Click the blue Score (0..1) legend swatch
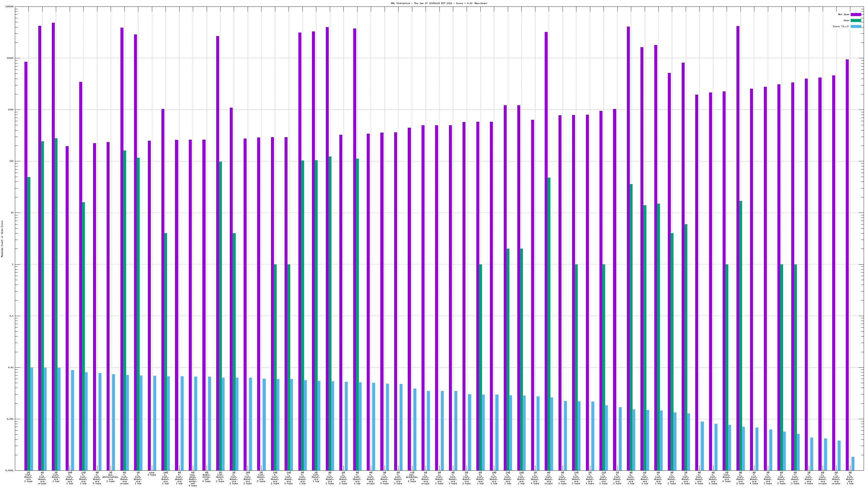 pyautogui.click(x=856, y=26)
